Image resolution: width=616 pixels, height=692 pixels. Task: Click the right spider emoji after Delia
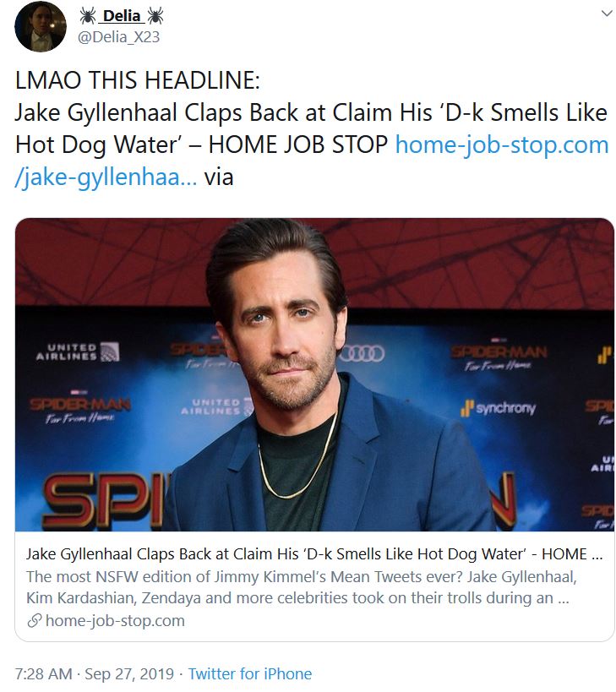click(x=155, y=16)
